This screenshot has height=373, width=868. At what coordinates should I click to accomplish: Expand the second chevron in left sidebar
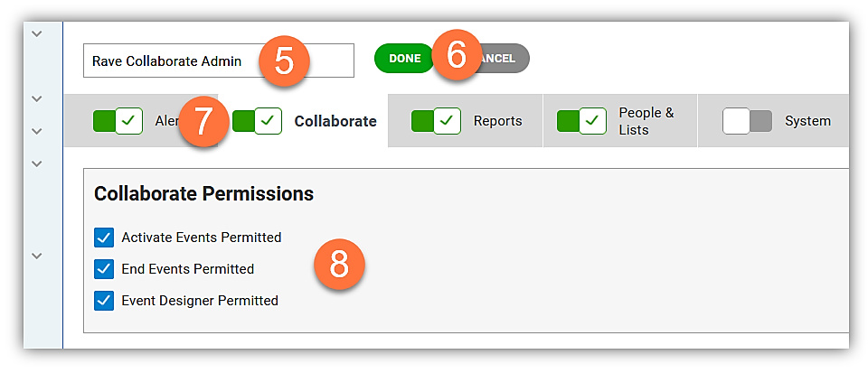(x=36, y=99)
